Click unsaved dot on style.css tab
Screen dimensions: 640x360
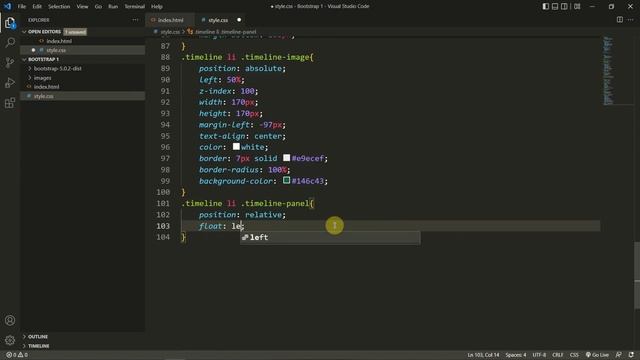click(239, 20)
